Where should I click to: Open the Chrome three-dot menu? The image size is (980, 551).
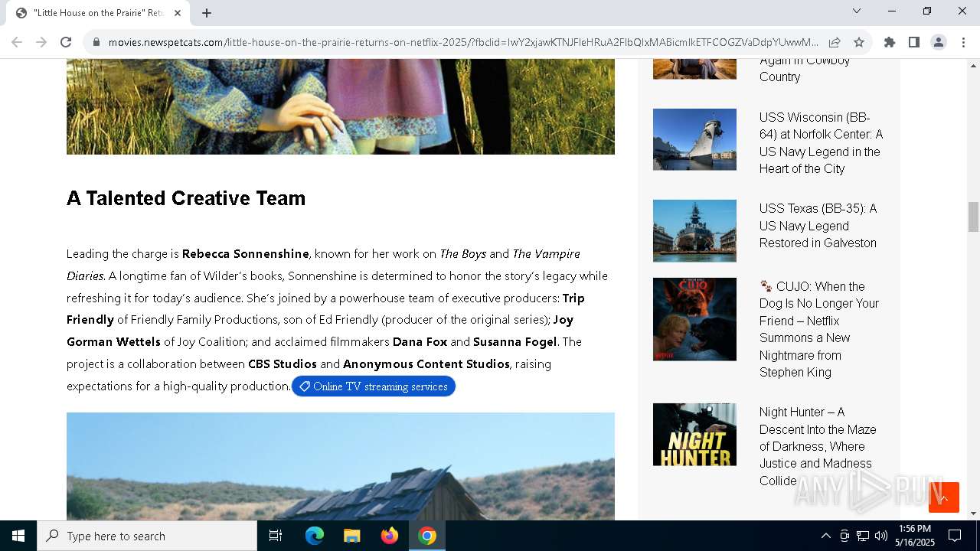(964, 42)
